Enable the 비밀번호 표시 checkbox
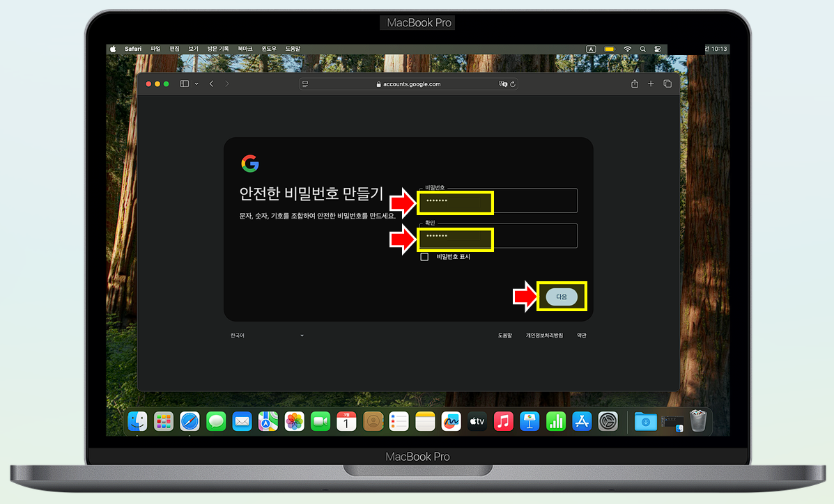This screenshot has width=834, height=504. pos(424,257)
